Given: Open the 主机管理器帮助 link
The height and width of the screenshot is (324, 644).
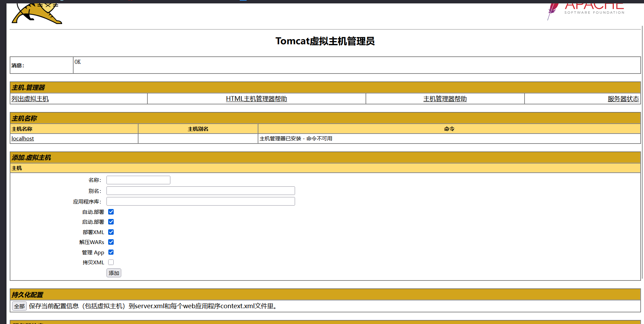Looking at the screenshot, I should click(x=445, y=99).
